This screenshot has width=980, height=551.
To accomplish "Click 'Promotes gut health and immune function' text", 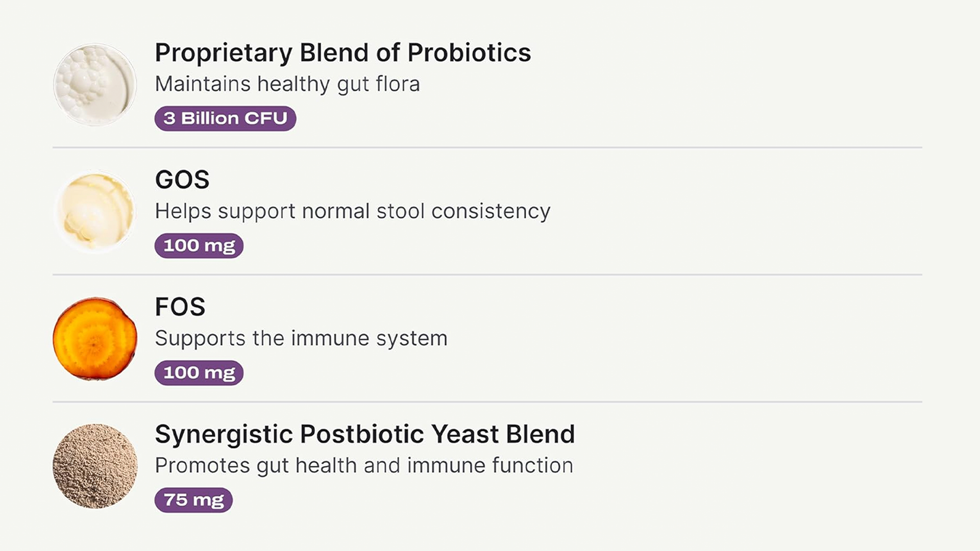I will tap(364, 465).
